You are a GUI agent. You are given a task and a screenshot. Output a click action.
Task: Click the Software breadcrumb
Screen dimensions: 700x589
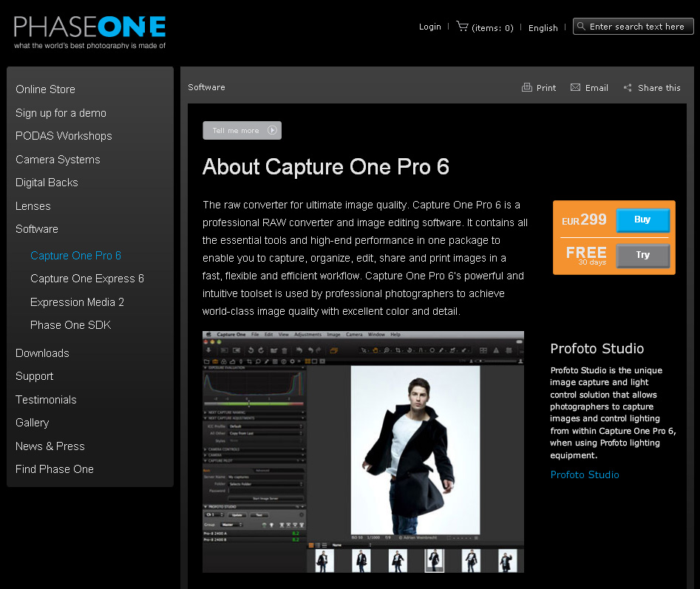[206, 87]
